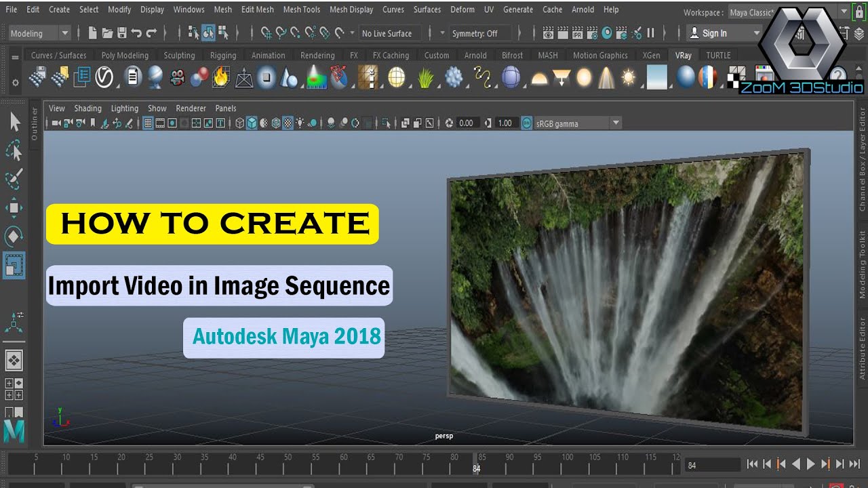Image resolution: width=868 pixels, height=488 pixels.
Task: Switch to the Poly Modeling shelf tab
Action: (125, 56)
